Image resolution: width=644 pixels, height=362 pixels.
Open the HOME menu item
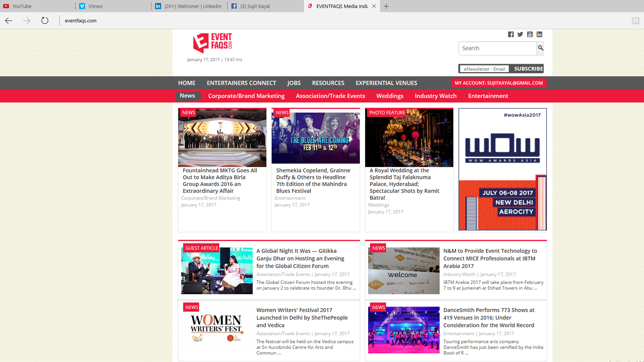point(187,83)
